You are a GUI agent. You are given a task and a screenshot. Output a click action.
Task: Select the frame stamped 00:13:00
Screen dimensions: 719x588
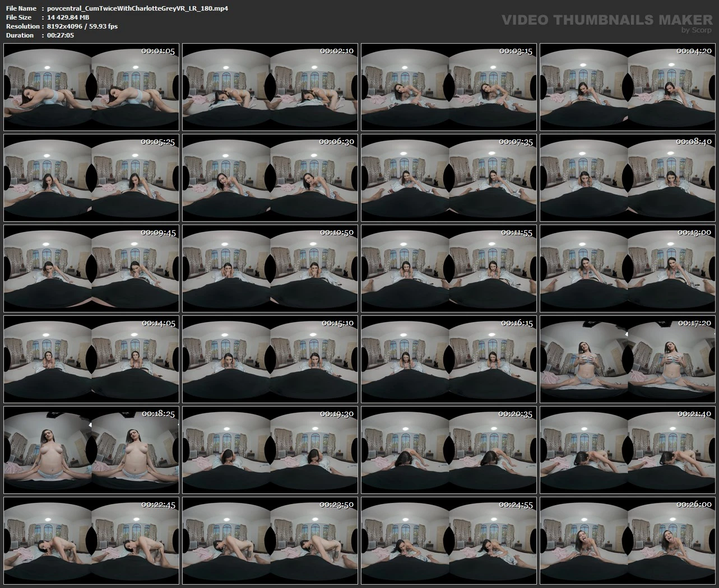[628, 268]
